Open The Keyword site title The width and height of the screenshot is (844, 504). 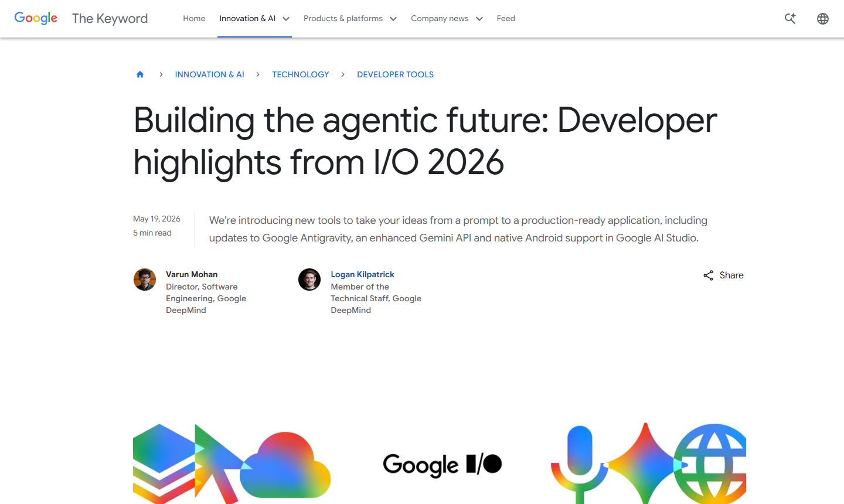point(110,18)
